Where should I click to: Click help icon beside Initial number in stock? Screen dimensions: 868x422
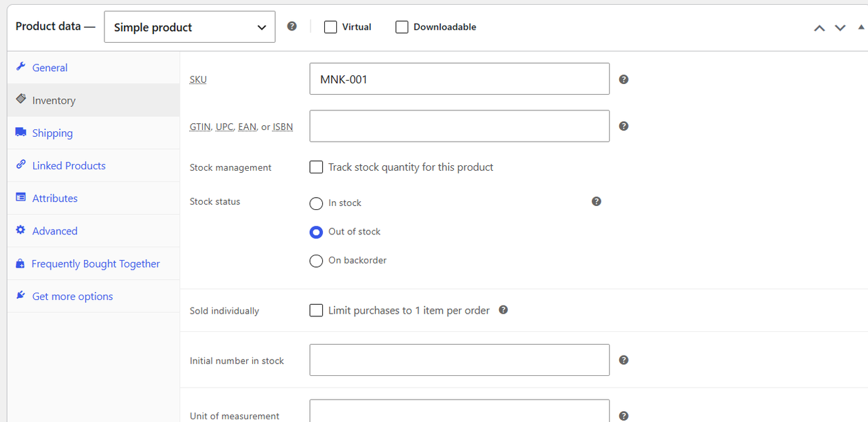point(624,360)
